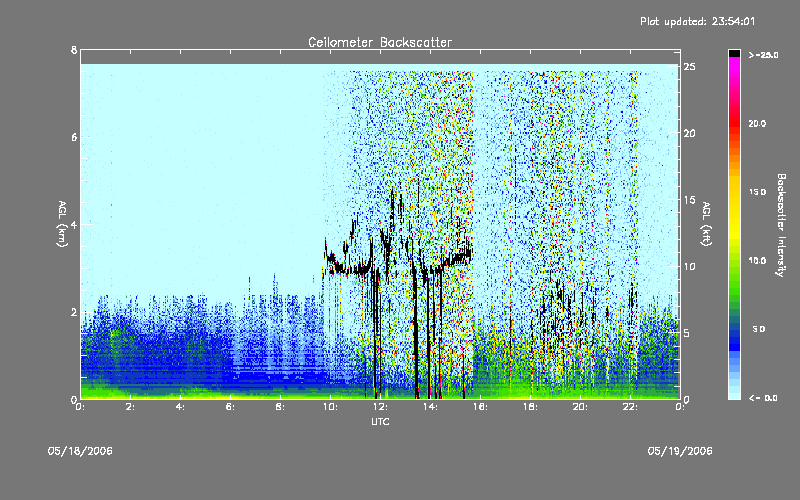Click the 8 km tick label on left axis
Screen dimensions: 800x500
tap(74, 50)
